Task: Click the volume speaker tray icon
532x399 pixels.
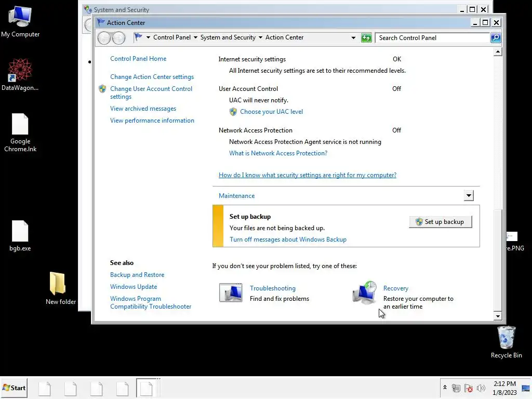Action: 481,388
